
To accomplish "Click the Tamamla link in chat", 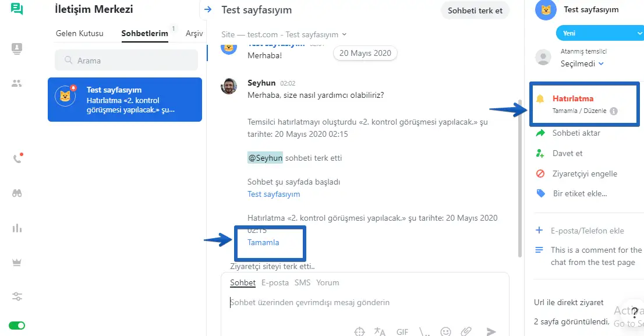I will click(x=263, y=242).
